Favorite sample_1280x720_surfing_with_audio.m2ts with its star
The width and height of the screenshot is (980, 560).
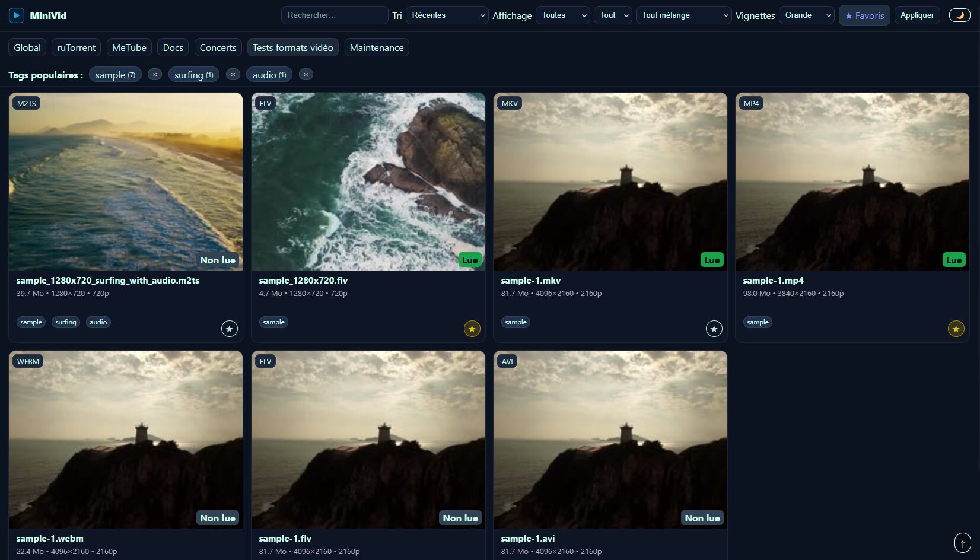coord(230,329)
